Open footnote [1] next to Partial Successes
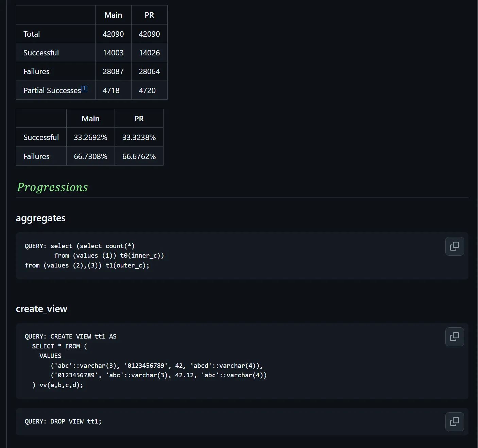This screenshot has height=448, width=478. [84, 89]
